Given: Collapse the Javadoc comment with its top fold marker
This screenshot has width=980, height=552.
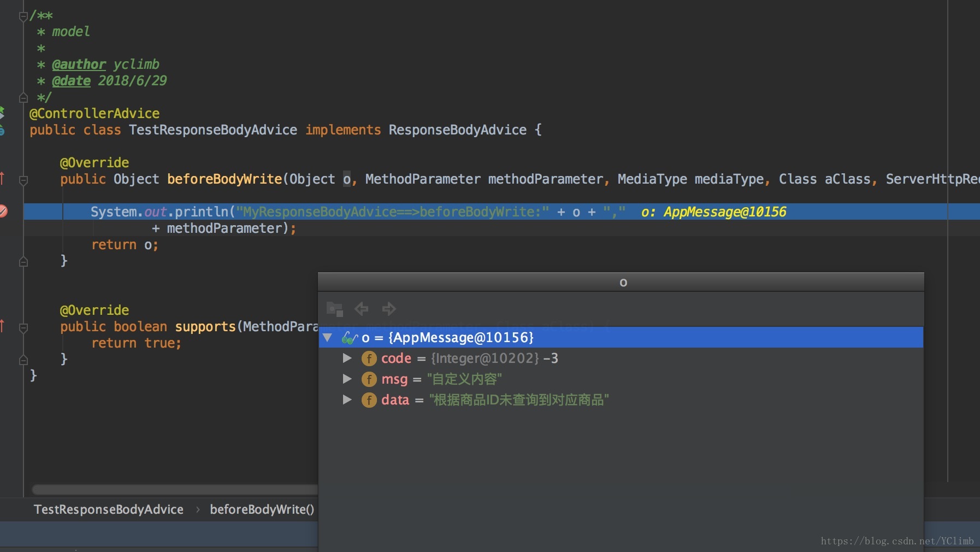Looking at the screenshot, I should [23, 16].
